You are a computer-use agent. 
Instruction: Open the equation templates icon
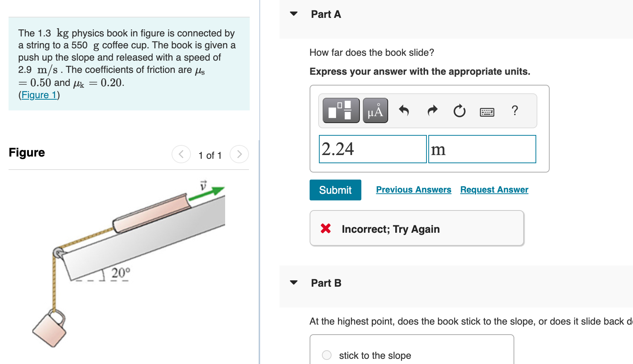(x=340, y=110)
